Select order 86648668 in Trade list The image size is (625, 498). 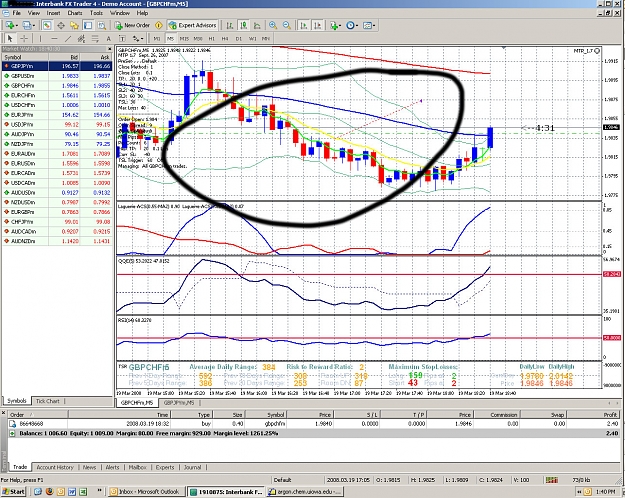(x=313, y=423)
